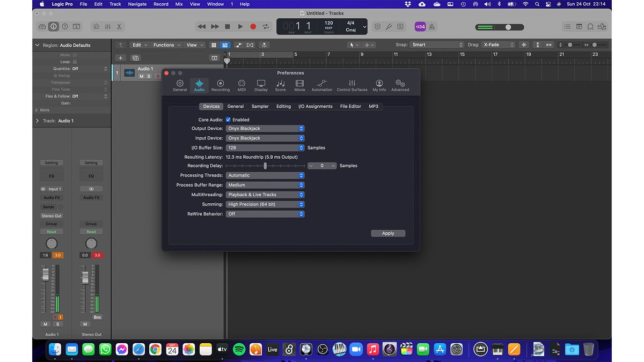This screenshot has height=362, width=644.
Task: Open the Control Surfaces preferences
Action: (x=352, y=85)
